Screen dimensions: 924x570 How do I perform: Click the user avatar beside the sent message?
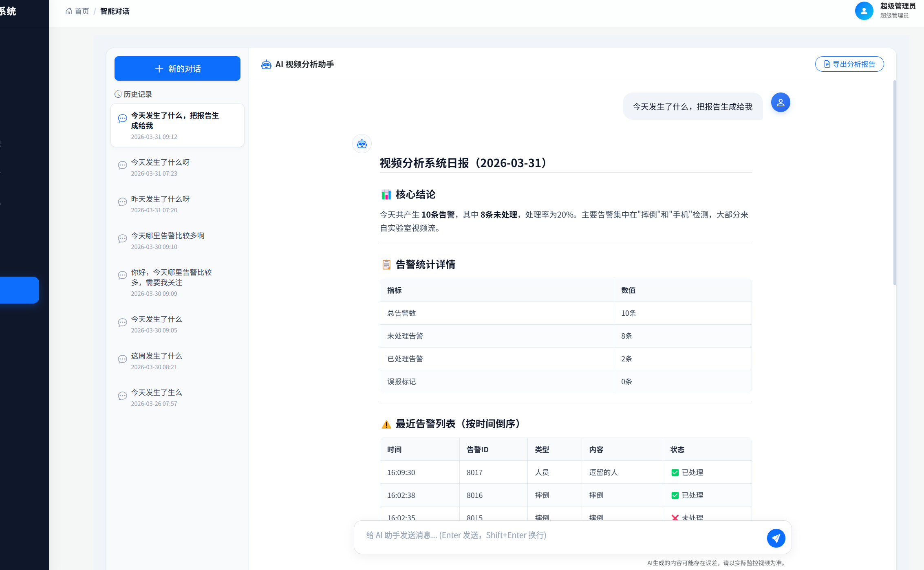click(780, 102)
